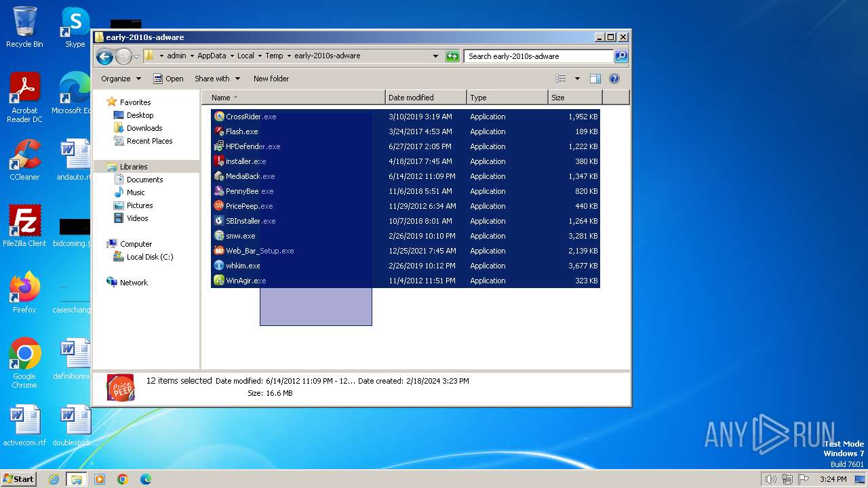The height and width of the screenshot is (488, 868).
Task: Open the Share with dropdown menu
Action: coord(217,79)
